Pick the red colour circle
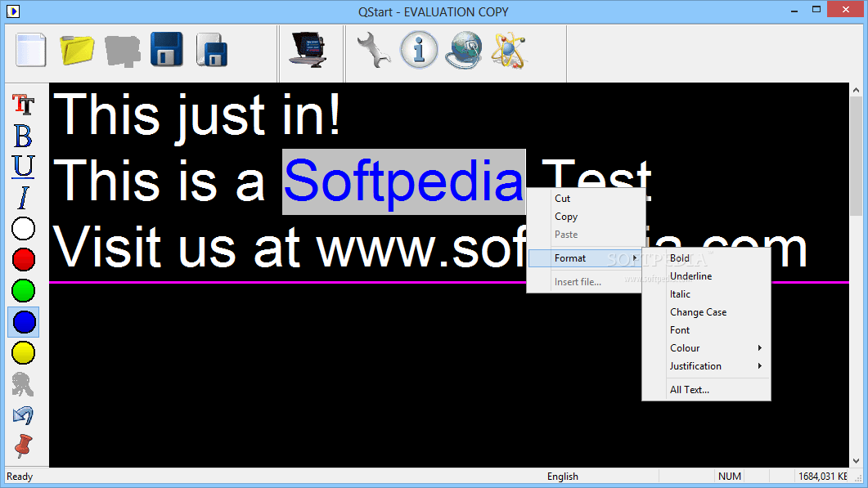868x488 pixels. coord(23,259)
